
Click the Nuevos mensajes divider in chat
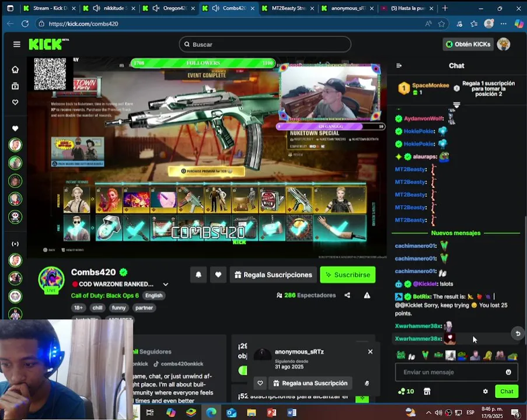coord(456,233)
